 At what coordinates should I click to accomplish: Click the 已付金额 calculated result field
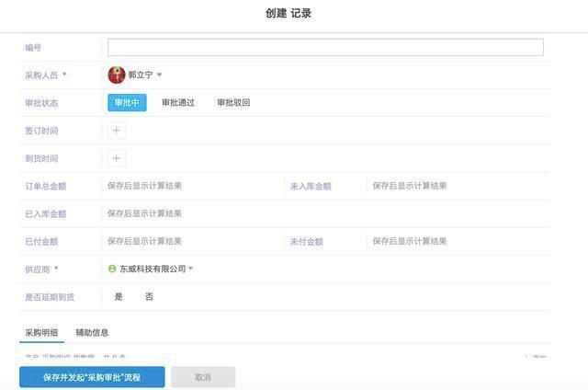[144, 241]
